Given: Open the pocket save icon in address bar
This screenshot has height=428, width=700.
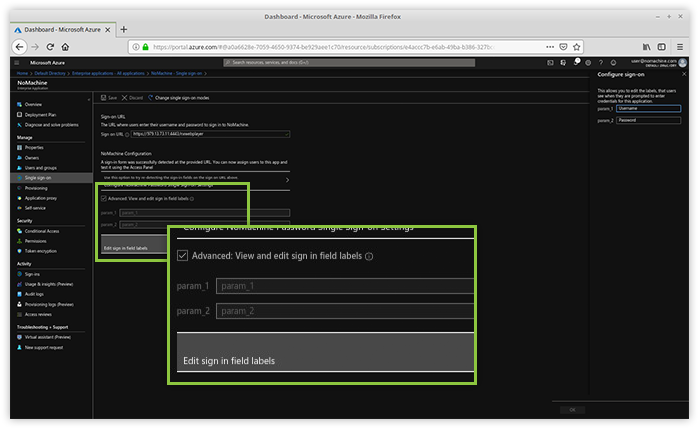Looking at the screenshot, I should [x=563, y=47].
